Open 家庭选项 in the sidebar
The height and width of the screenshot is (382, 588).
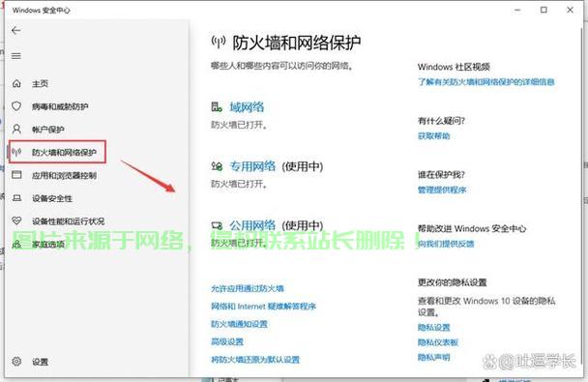(x=48, y=245)
